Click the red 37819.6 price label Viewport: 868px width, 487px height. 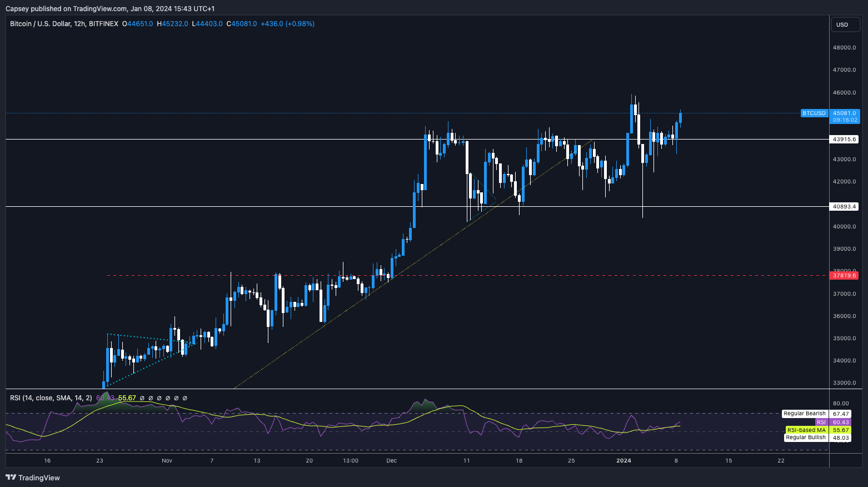pyautogui.click(x=845, y=275)
